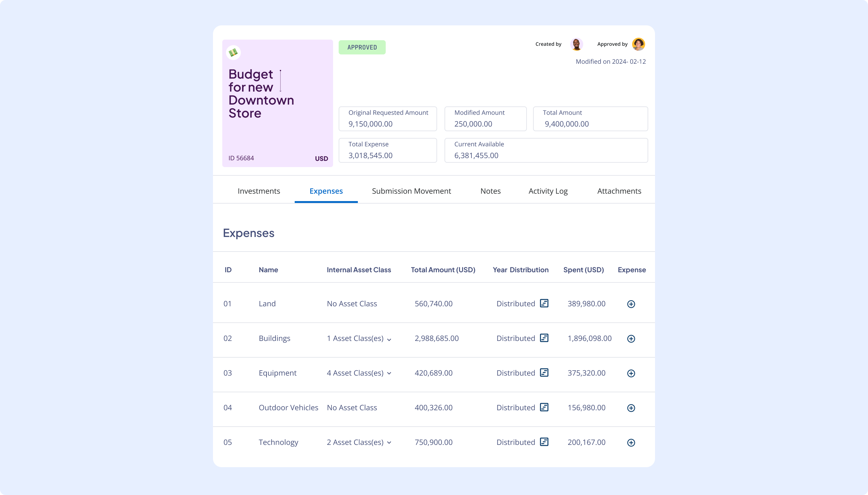
Task: Add expense to Outdoor Vehicles row
Action: (631, 408)
